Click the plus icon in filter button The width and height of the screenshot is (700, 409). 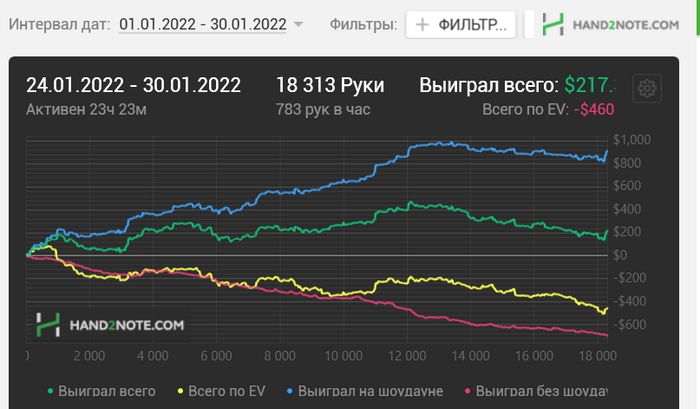tap(422, 25)
